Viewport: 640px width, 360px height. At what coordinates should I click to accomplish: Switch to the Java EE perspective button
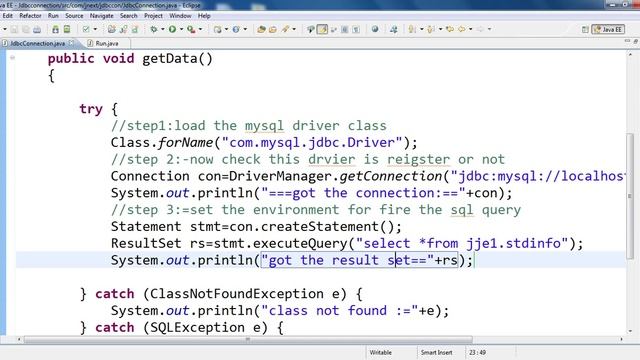coord(608,29)
